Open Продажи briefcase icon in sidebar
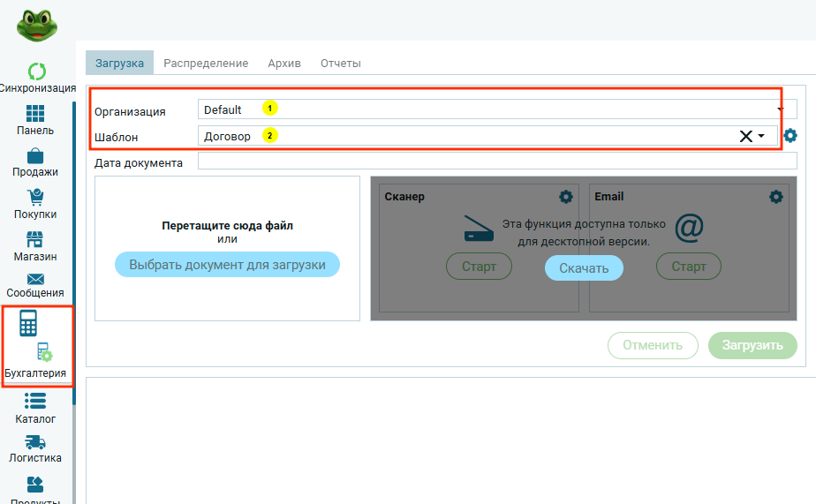Viewport: 816px width, 504px height. (35, 156)
